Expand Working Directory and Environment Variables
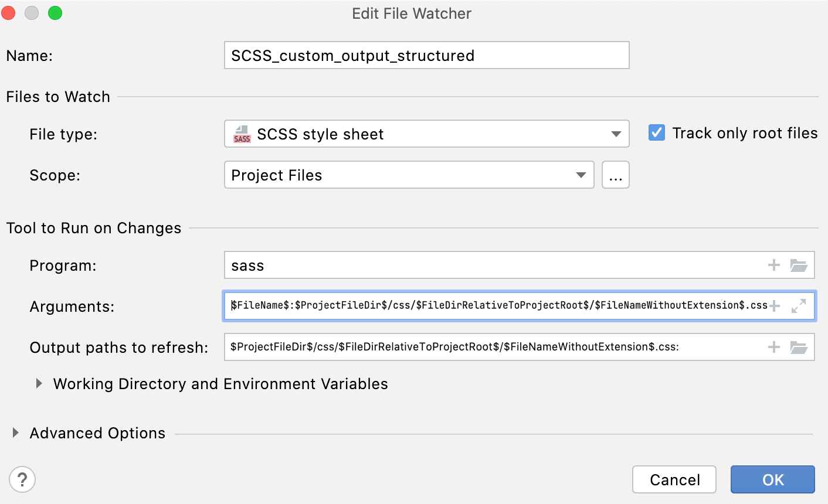828x504 pixels. (39, 383)
